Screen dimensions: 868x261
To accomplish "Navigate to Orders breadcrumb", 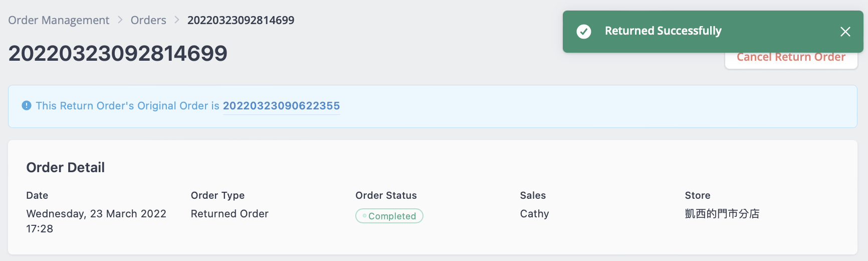I will tap(148, 20).
